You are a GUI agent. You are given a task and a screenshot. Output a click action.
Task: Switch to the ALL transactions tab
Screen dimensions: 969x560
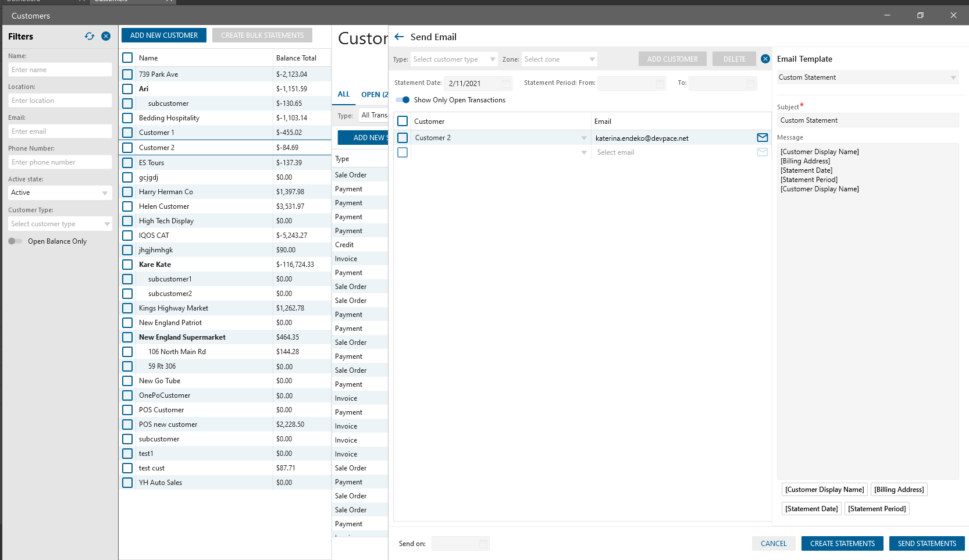click(x=344, y=94)
